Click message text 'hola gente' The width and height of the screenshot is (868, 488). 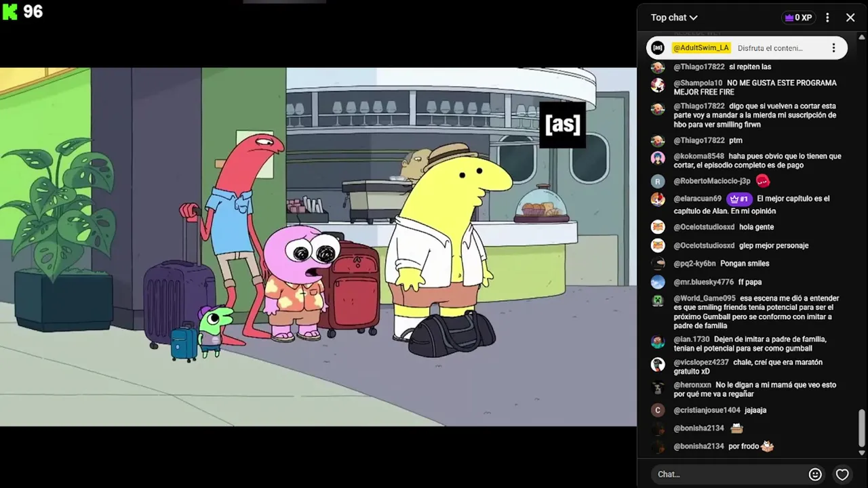(x=757, y=227)
